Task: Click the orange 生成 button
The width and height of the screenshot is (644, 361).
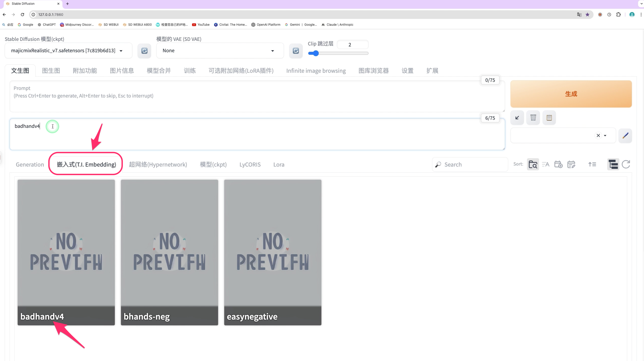Action: 571,94
